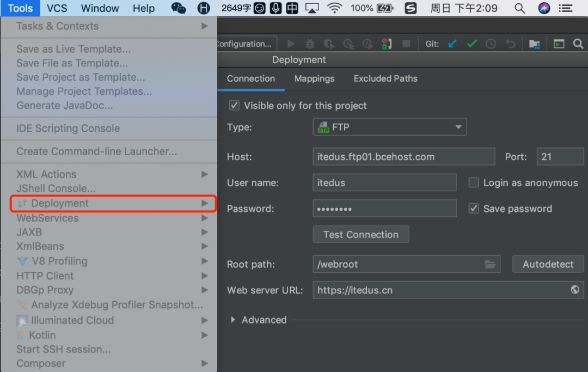Viewport: 588px width, 372px height.
Task: Click the Debug bug icon in toolbar
Action: [x=310, y=44]
